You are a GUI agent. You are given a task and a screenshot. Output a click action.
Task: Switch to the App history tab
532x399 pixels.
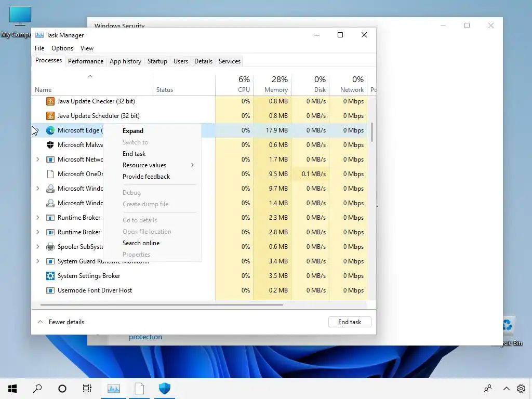(125, 61)
